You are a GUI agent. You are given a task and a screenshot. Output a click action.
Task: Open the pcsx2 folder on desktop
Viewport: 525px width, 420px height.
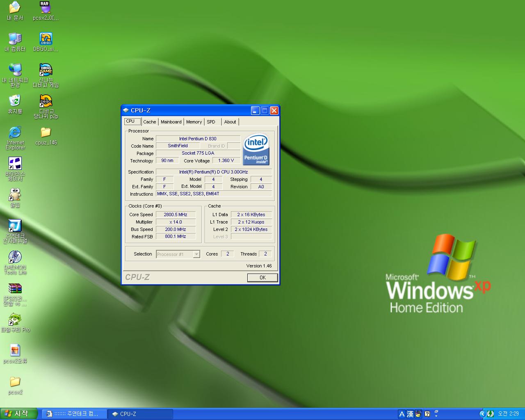pos(15,382)
